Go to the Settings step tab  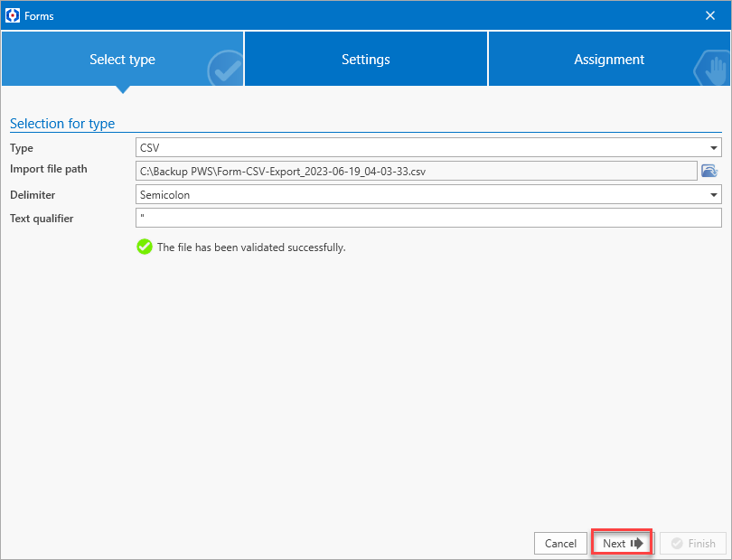click(x=366, y=59)
